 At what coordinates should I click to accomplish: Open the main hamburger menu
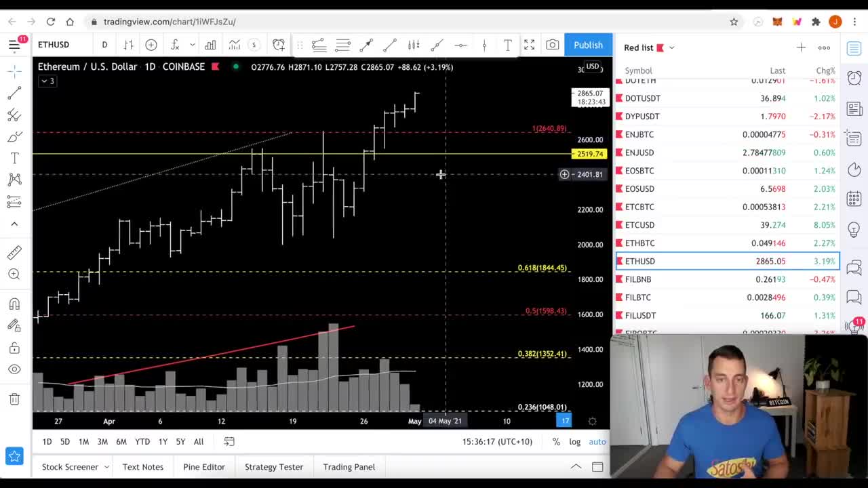tap(14, 45)
